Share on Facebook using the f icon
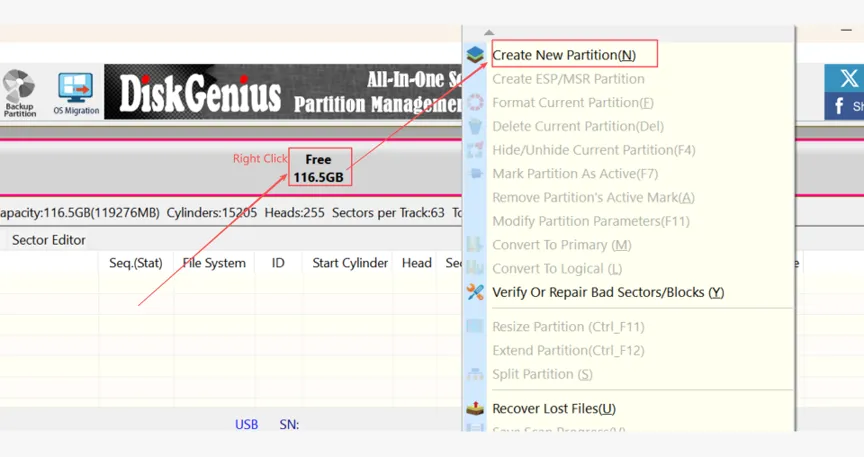Viewport: 864px width, 457px height. pos(839,105)
